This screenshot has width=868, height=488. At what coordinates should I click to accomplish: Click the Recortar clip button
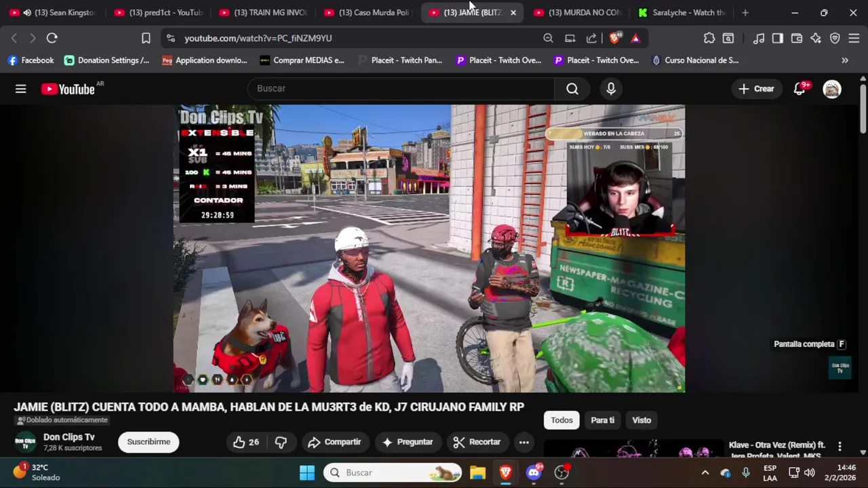[x=477, y=442]
